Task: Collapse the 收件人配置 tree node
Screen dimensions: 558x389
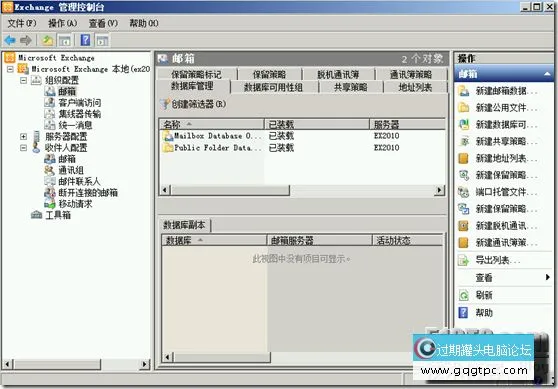Action: (x=23, y=148)
